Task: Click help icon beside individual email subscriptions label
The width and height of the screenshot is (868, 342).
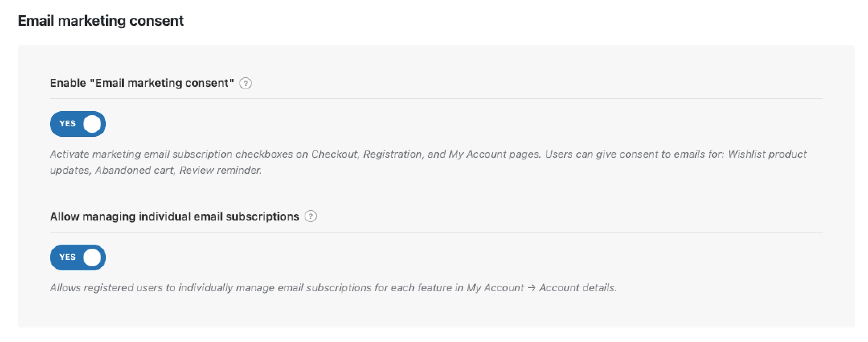Action: click(x=311, y=216)
